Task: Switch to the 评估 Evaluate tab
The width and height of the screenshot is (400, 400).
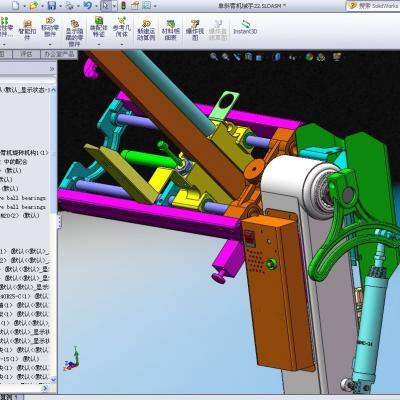Action: point(26,54)
